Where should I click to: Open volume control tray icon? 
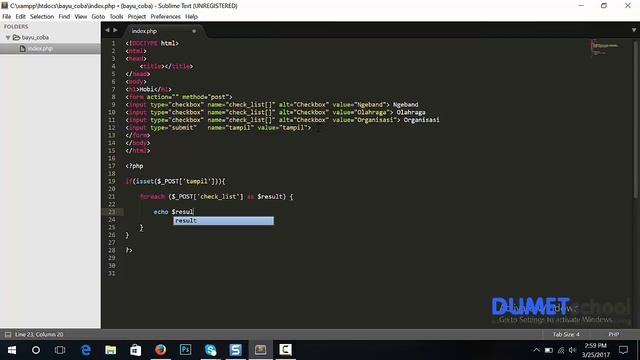pyautogui.click(x=573, y=350)
